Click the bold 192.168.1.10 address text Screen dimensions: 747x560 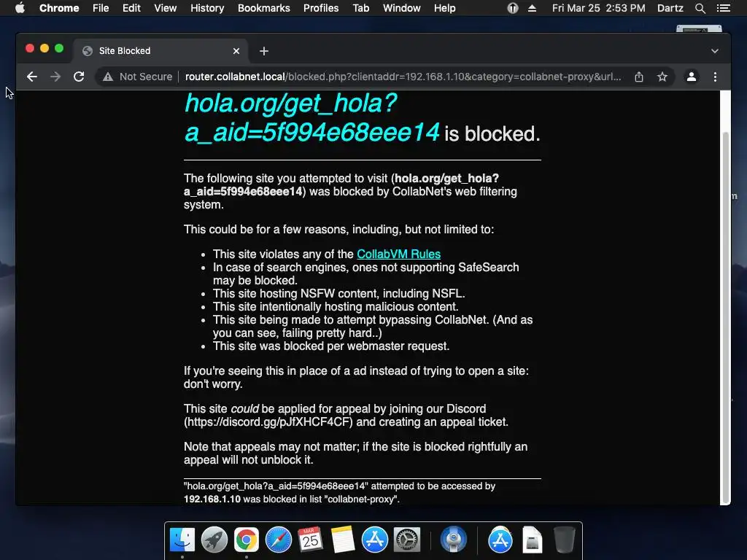point(212,499)
